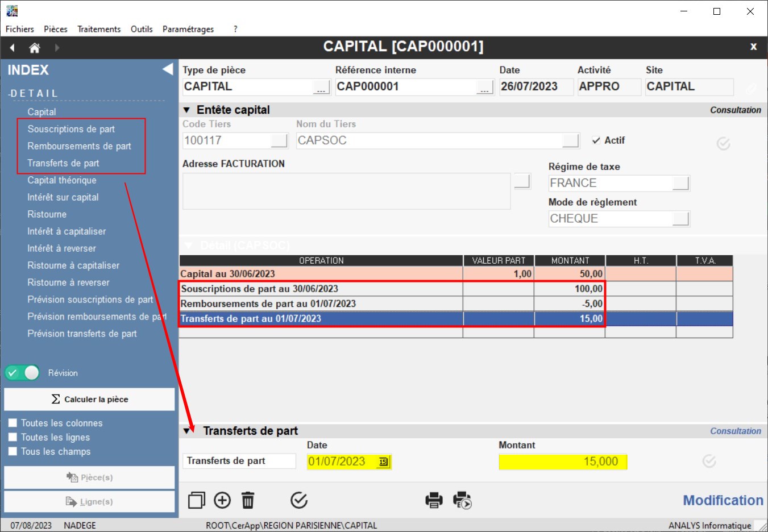Select Capital théorique in the index
The height and width of the screenshot is (532, 768).
click(x=62, y=180)
